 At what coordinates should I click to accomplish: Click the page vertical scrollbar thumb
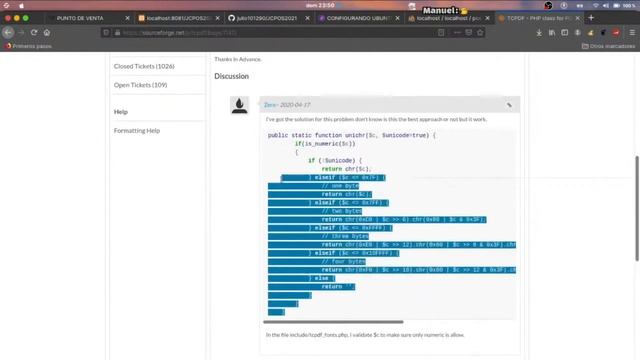(x=637, y=208)
